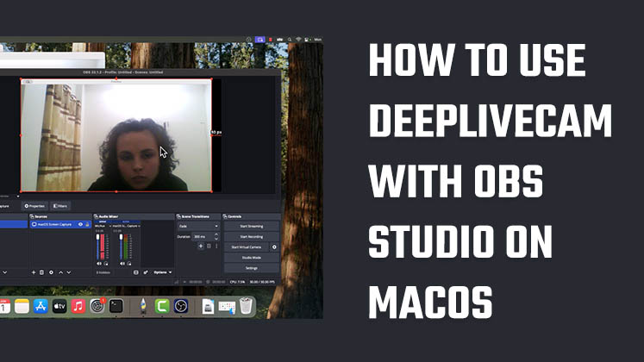Move the source down in the Sources toolbar

pyautogui.click(x=69, y=272)
